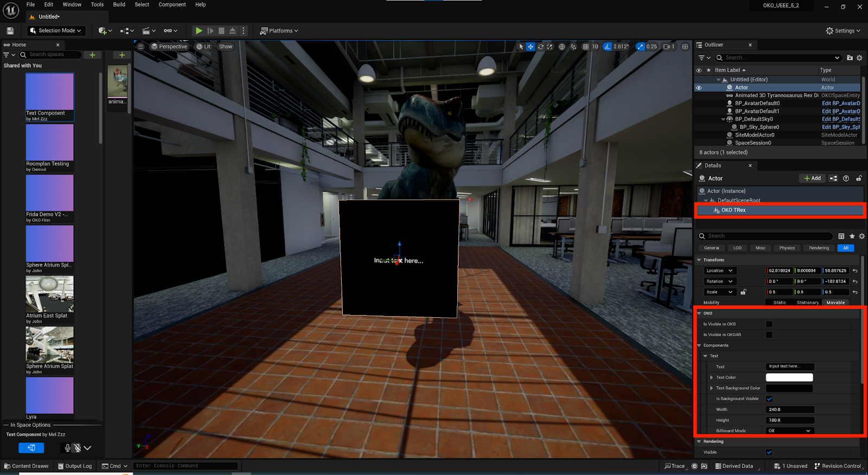Click the green Play button in toolbar
The image size is (868, 475).
199,31
